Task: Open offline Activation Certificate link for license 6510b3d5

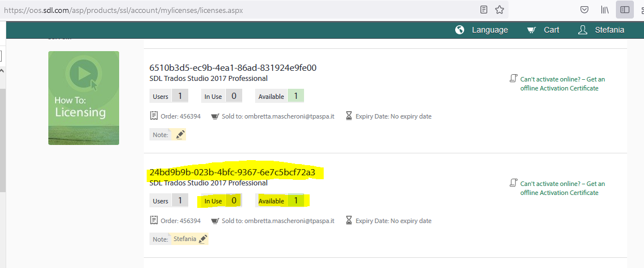Action: click(x=563, y=84)
